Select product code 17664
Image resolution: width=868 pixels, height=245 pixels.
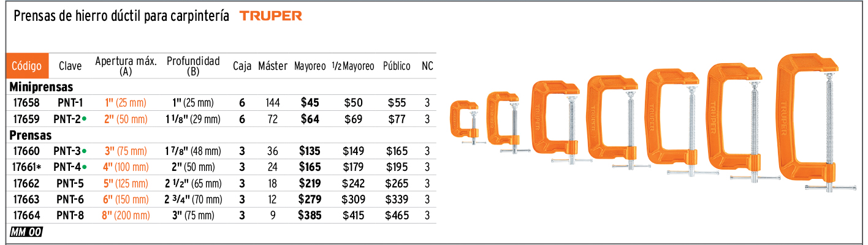[x=26, y=215]
